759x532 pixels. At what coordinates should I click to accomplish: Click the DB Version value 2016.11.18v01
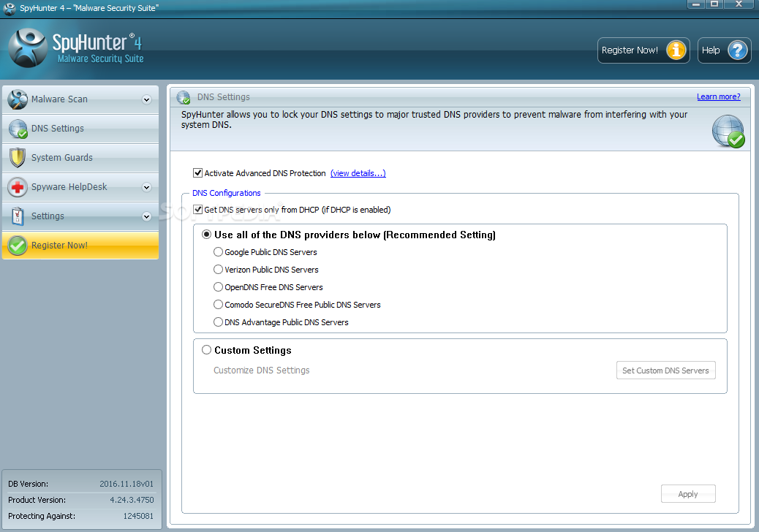(126, 484)
